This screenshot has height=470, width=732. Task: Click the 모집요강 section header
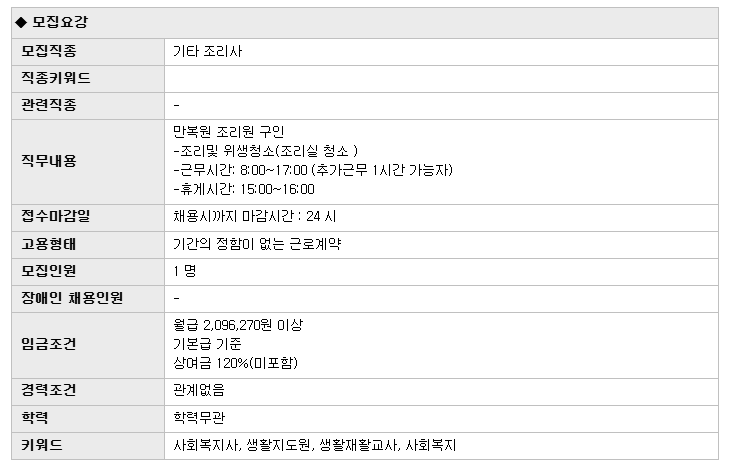tap(59, 22)
